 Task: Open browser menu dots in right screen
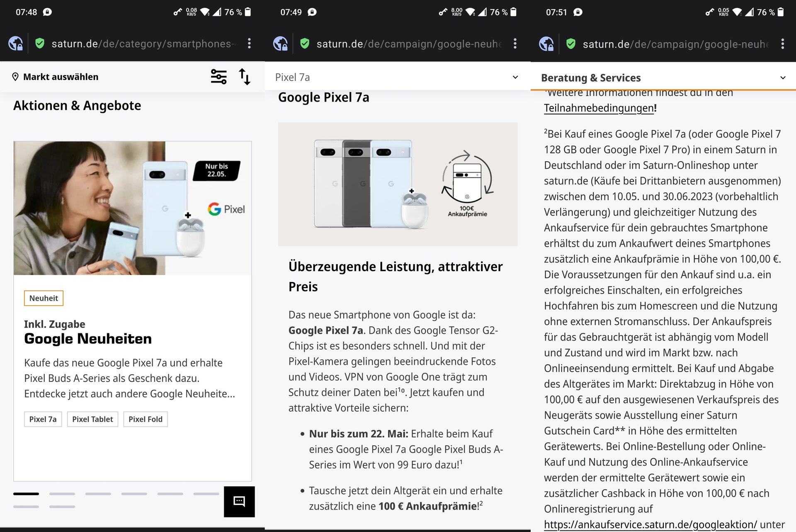782,44
